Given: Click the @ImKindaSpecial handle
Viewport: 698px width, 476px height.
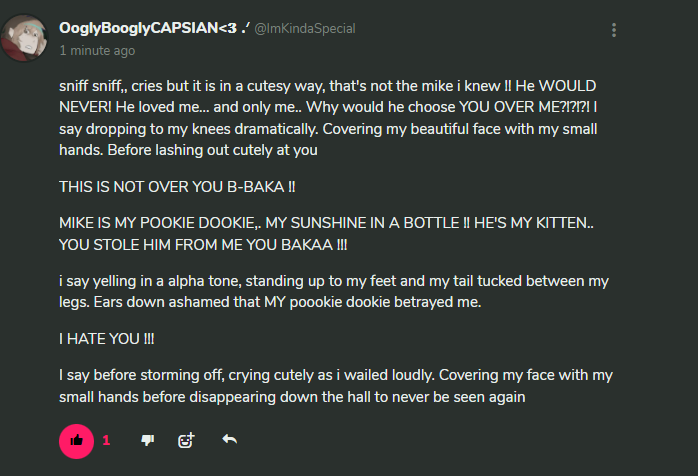Looking at the screenshot, I should pyautogui.click(x=305, y=29).
